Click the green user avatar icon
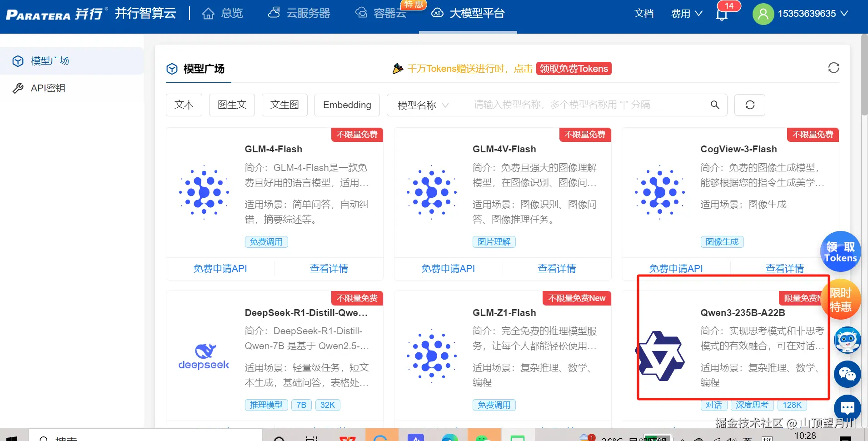 coord(763,14)
